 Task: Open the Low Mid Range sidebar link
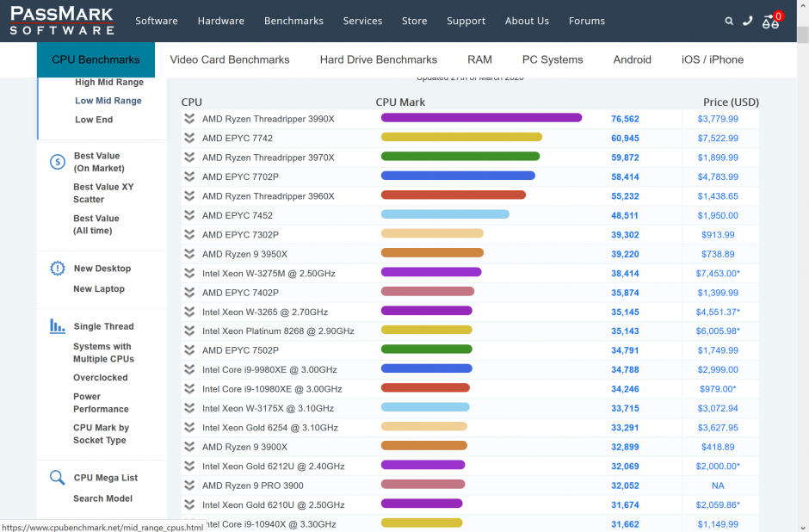pyautogui.click(x=108, y=101)
